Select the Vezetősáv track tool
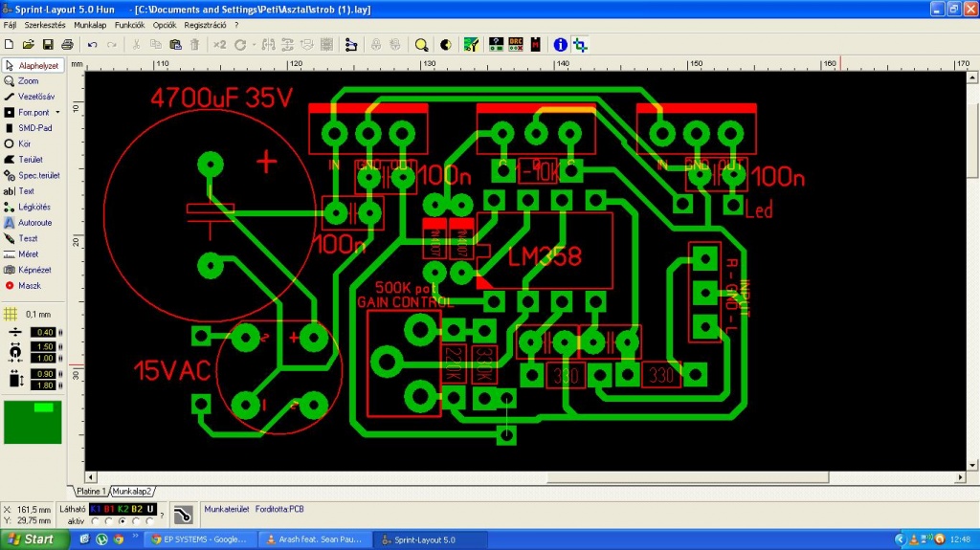Viewport: 980px width, 550px height. point(30,97)
